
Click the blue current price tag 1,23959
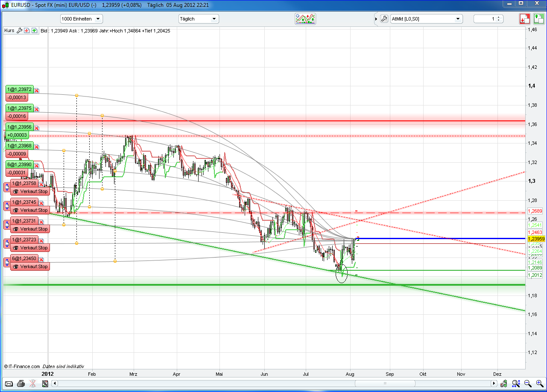[x=535, y=239]
